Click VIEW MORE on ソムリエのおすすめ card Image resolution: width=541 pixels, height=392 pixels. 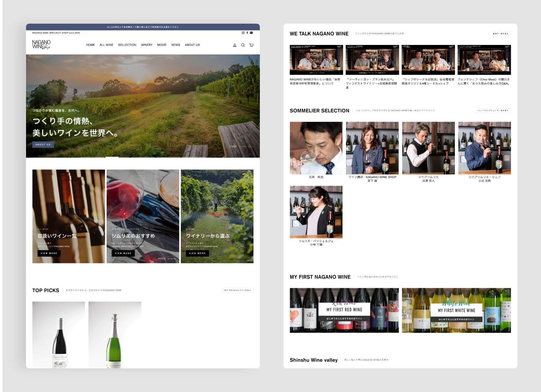pyautogui.click(x=123, y=253)
